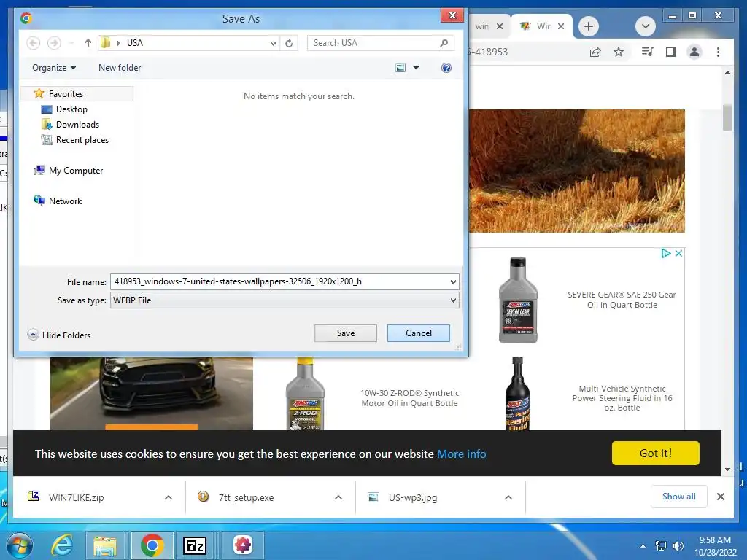Select Favorites in navigation pane
The width and height of the screenshot is (747, 560).
(x=66, y=94)
